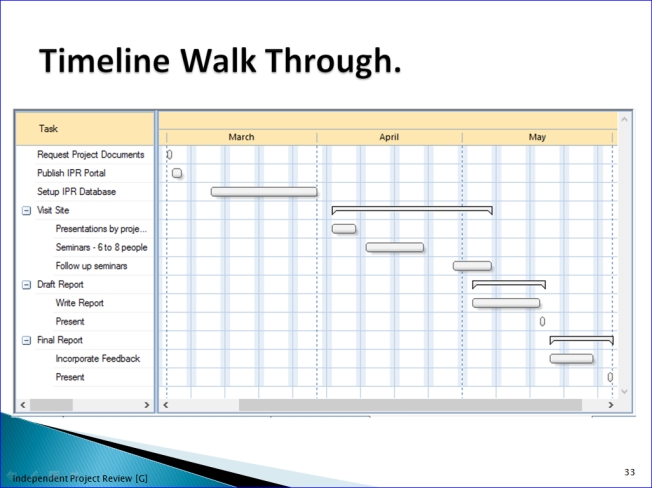Select the Request Project Documents task row
Screen dimensions: 652x488
tap(90, 155)
